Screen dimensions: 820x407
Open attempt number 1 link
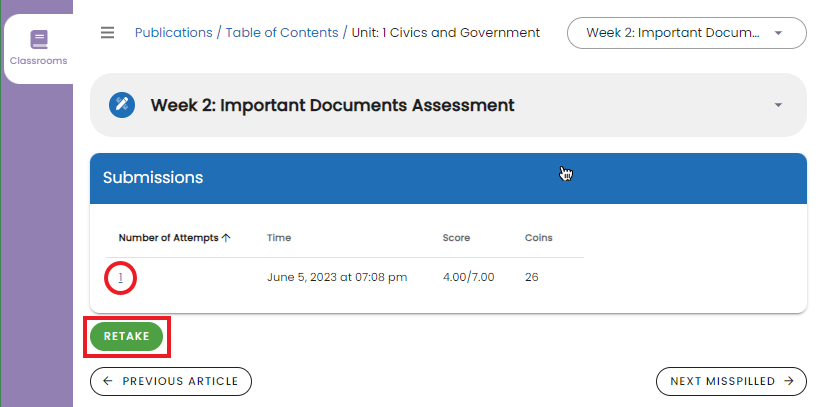tap(120, 277)
